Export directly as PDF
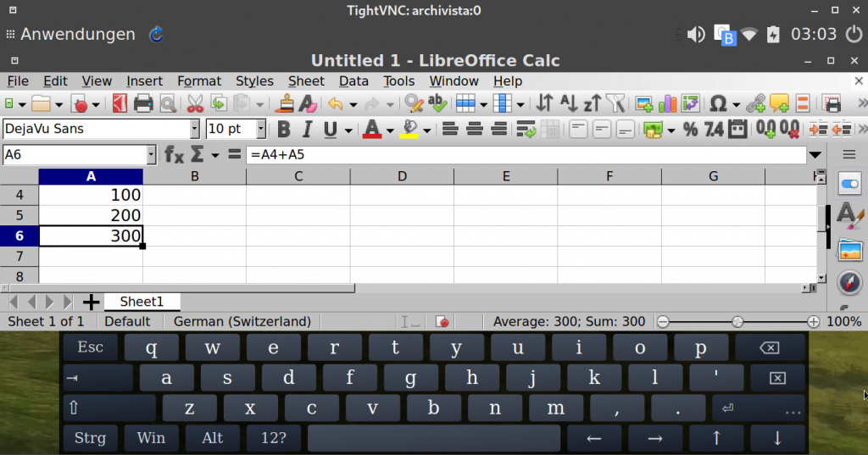 pyautogui.click(x=120, y=103)
